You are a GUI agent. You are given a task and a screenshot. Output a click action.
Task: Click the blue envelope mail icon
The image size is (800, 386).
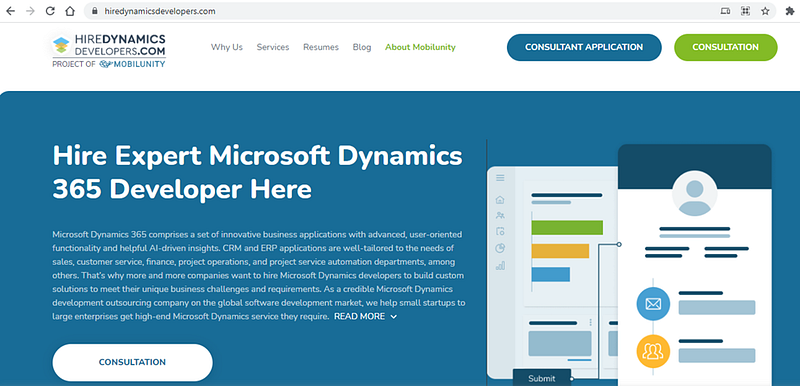[653, 304]
